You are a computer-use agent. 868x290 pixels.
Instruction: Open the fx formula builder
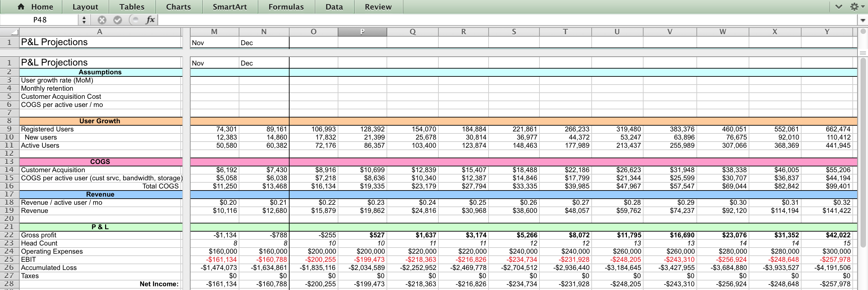150,20
